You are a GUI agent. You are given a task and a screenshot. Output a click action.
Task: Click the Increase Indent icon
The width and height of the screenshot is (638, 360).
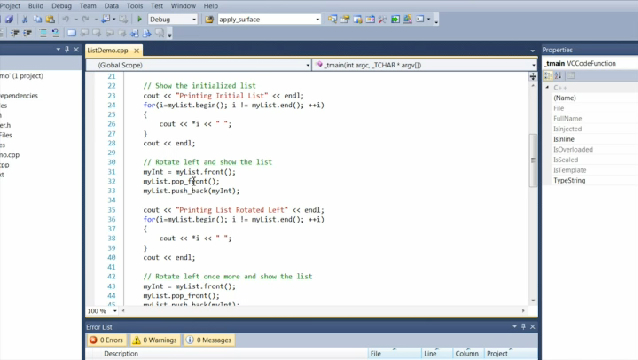point(28,33)
